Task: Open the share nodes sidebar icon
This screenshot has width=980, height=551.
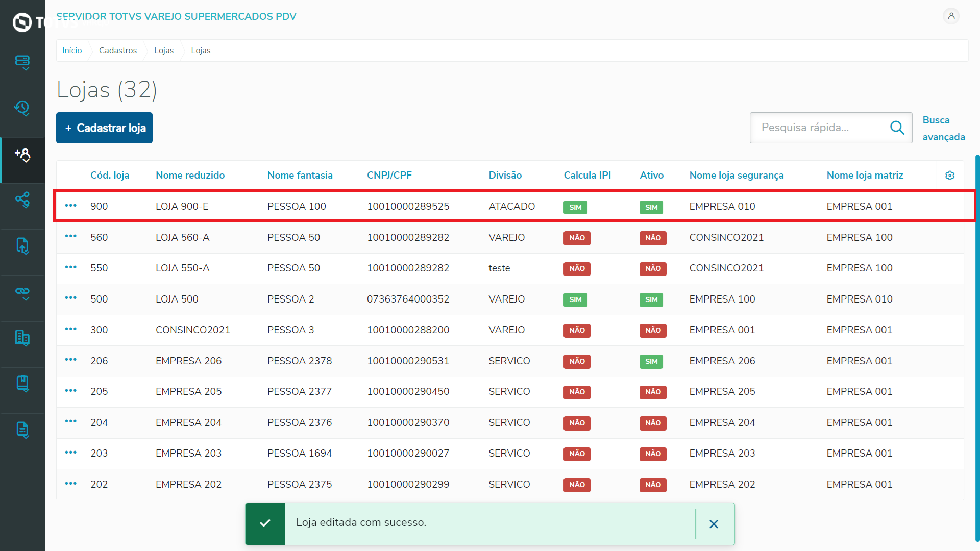Action: coord(22,200)
